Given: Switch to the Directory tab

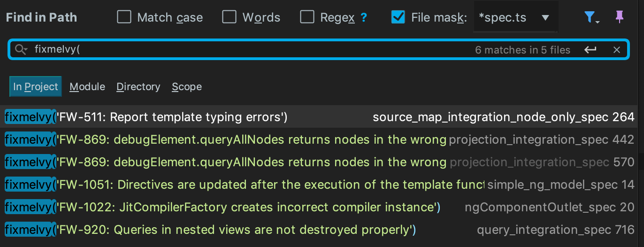Looking at the screenshot, I should point(138,87).
